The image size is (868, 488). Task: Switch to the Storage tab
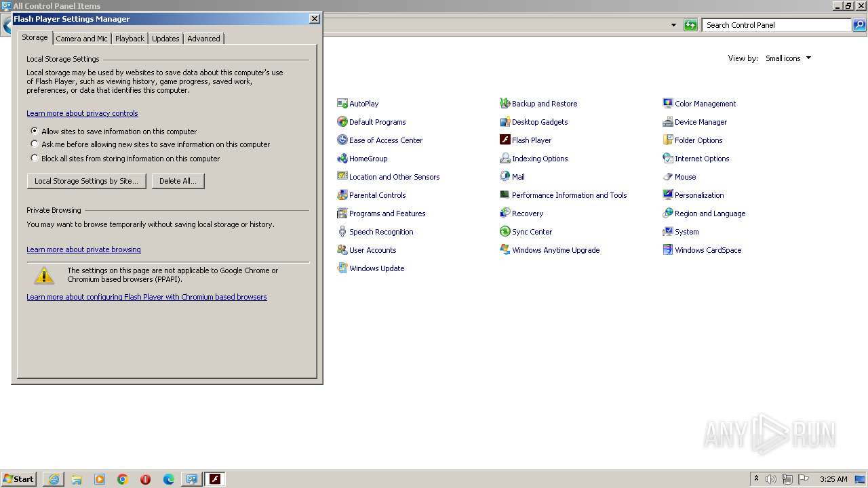click(x=35, y=38)
